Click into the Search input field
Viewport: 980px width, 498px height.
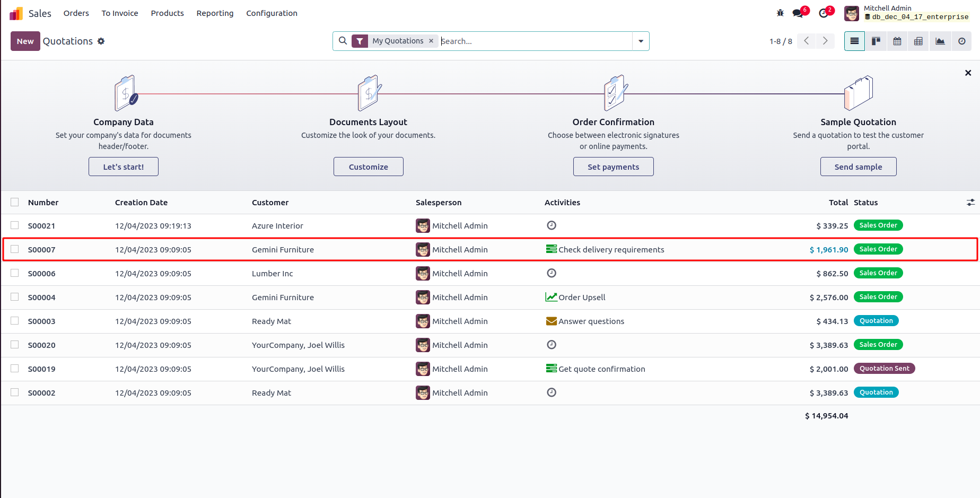tap(535, 41)
